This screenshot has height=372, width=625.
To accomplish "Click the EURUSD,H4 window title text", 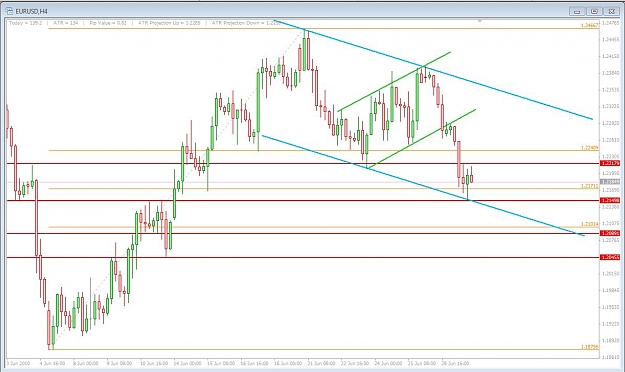I will pyautogui.click(x=31, y=12).
